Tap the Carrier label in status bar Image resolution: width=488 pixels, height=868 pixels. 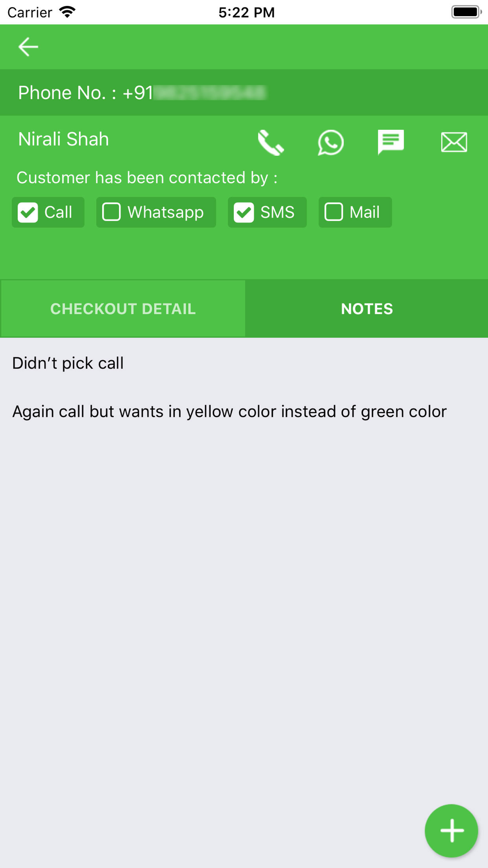coord(30,12)
